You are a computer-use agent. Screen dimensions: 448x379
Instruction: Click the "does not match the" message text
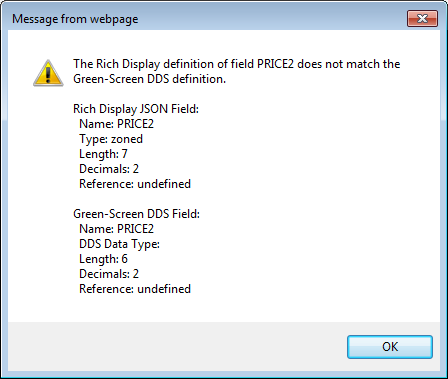(x=349, y=64)
